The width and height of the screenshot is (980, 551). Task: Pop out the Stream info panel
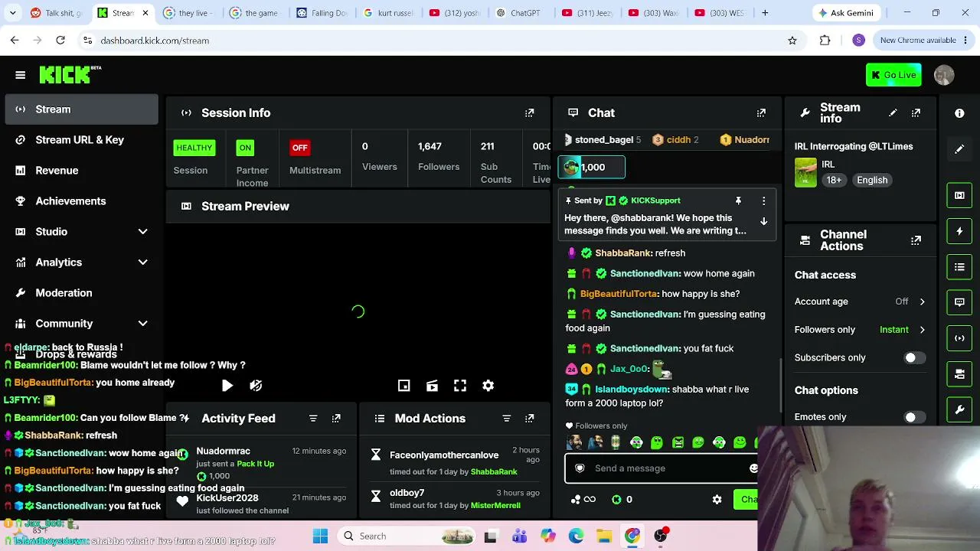point(916,112)
